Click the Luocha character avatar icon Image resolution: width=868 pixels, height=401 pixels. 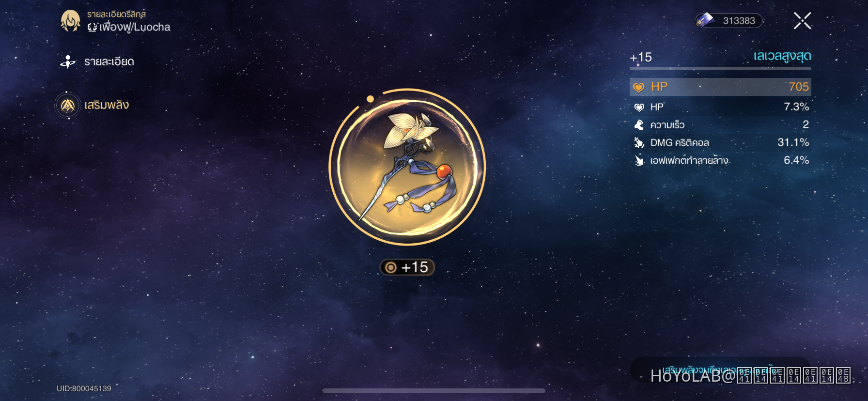tap(71, 21)
